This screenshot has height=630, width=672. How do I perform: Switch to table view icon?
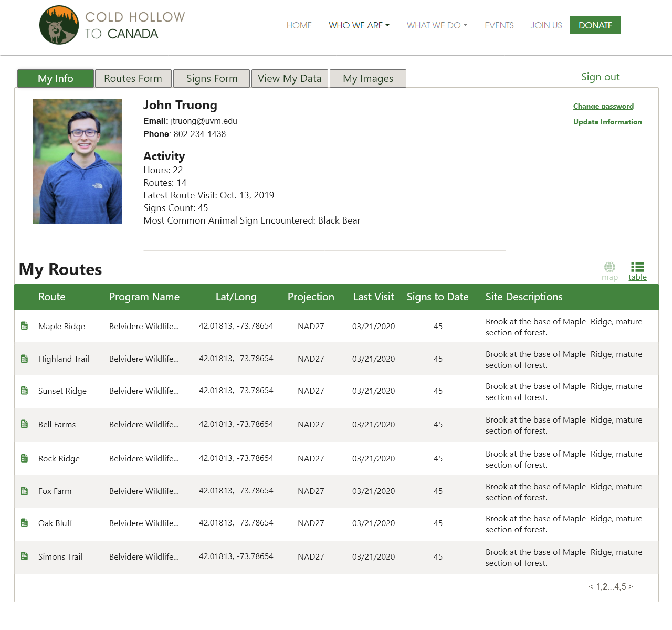(637, 267)
